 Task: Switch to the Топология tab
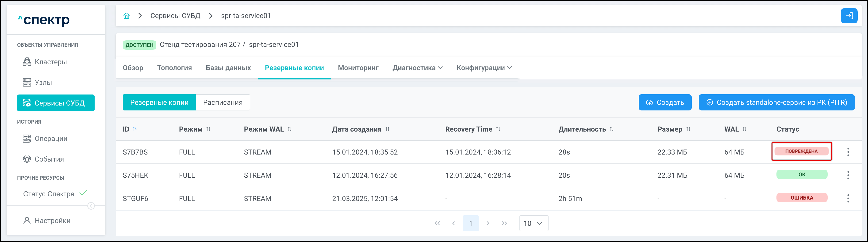pyautogui.click(x=174, y=68)
